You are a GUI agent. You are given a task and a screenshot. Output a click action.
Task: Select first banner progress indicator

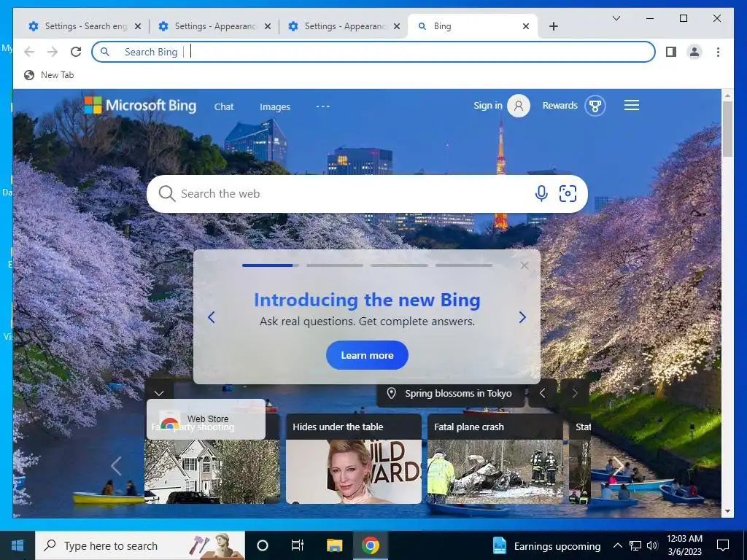(271, 265)
